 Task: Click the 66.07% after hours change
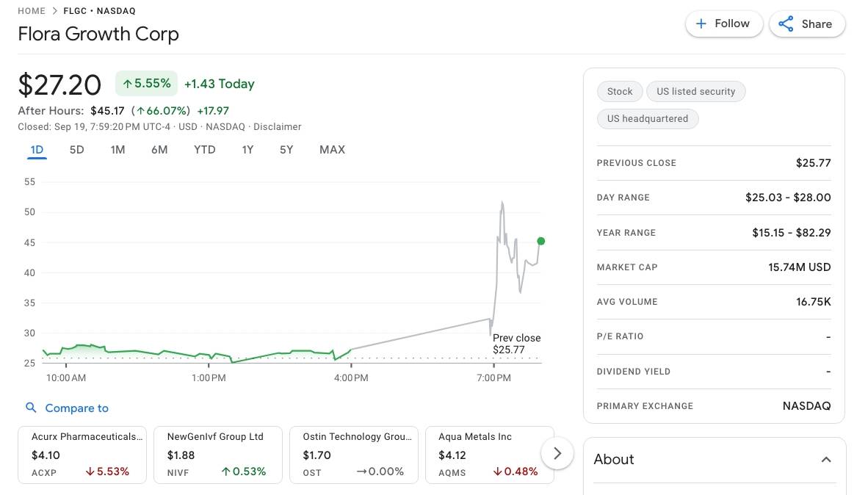(161, 111)
